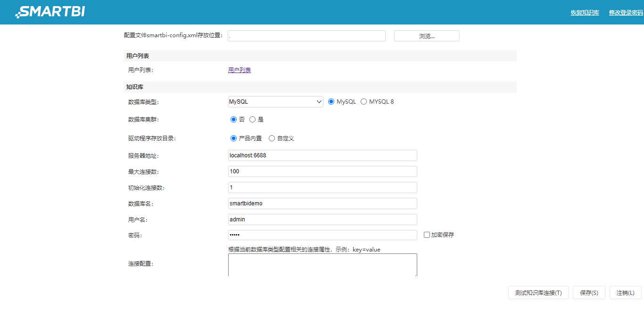Click the 密码 password field
This screenshot has width=644, height=309.
tap(322, 235)
